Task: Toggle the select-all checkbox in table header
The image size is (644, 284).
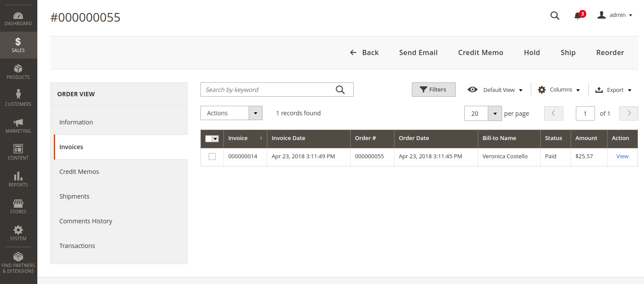Action: click(209, 138)
